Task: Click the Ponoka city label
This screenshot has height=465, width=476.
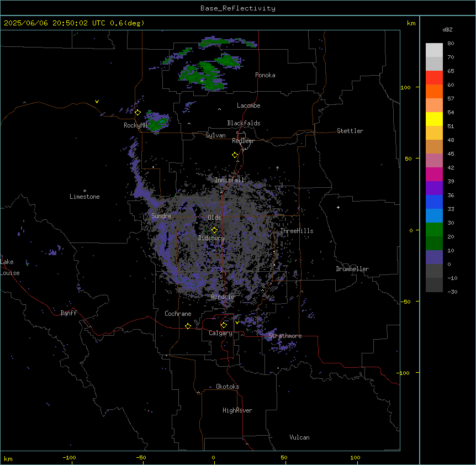Action: coord(265,75)
